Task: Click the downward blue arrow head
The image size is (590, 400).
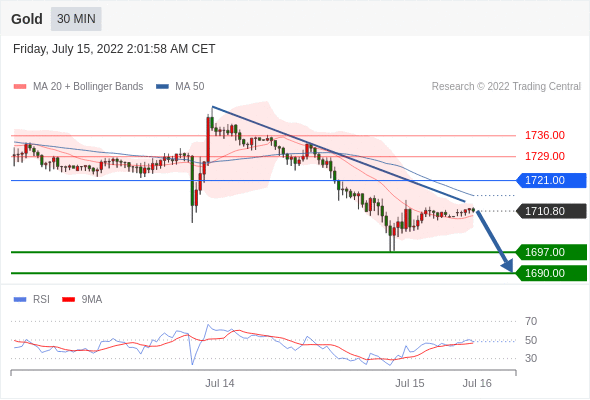Action: [x=507, y=266]
